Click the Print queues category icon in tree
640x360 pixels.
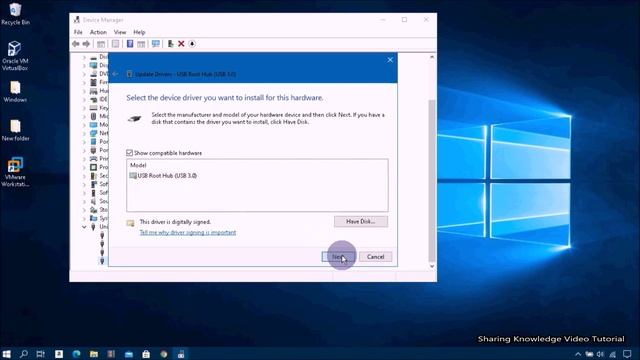tap(93, 159)
